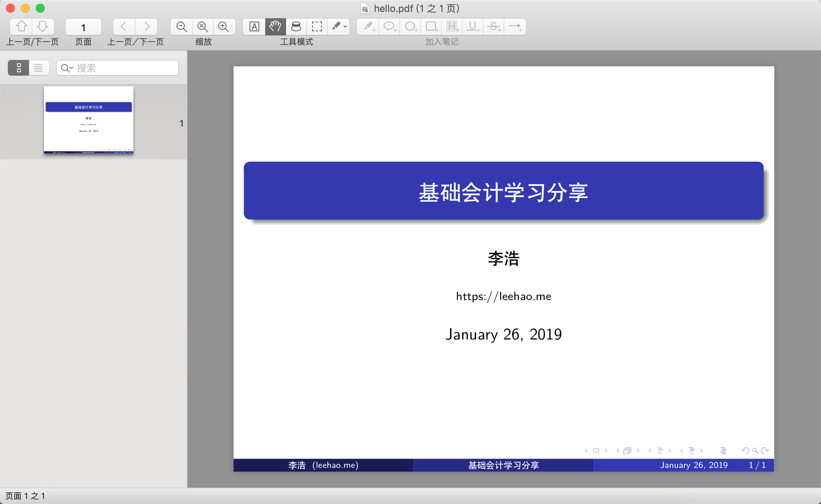Screen dimensions: 821x504
Task: Click Beamer go-forward redo arrow icon
Action: 765,450
